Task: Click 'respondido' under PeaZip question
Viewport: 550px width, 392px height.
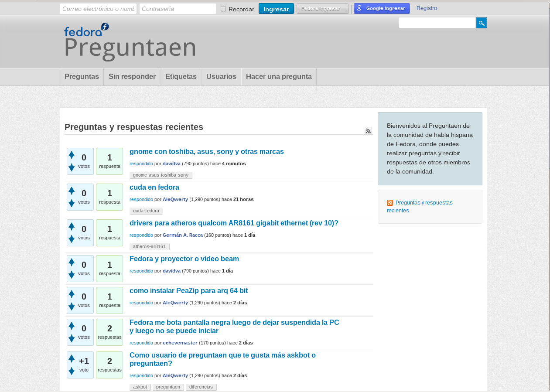Action: 141,303
